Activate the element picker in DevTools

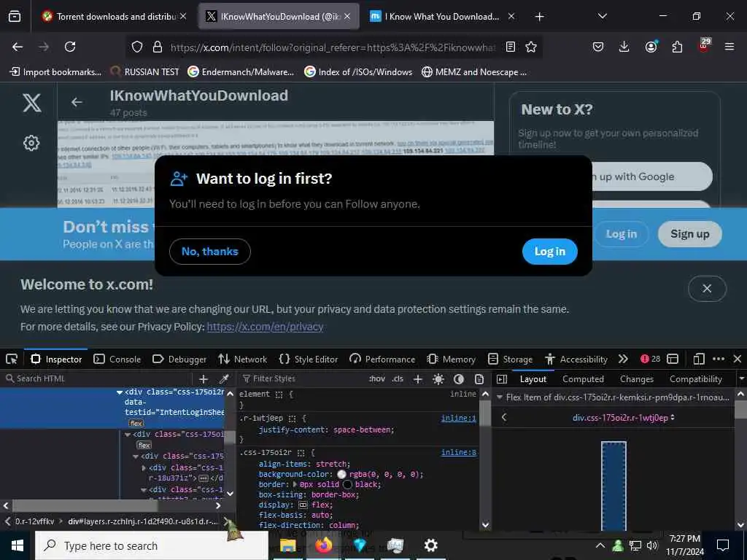[x=12, y=359]
